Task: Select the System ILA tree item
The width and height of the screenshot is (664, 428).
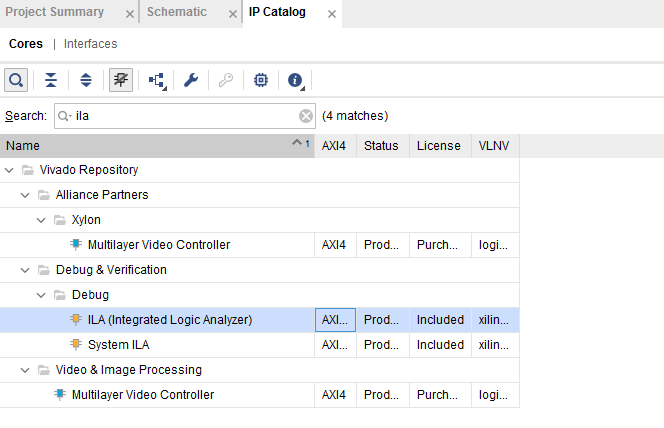Action: pos(119,345)
